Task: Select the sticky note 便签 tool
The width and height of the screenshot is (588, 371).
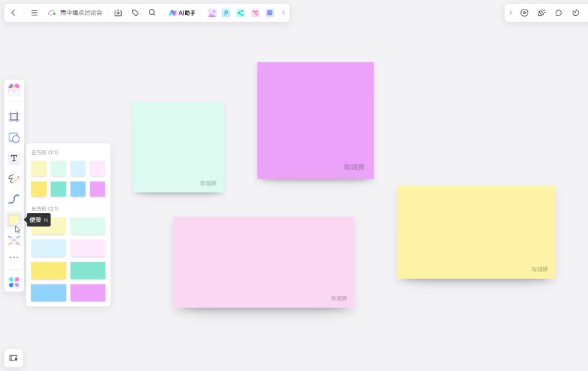Action: point(14,219)
